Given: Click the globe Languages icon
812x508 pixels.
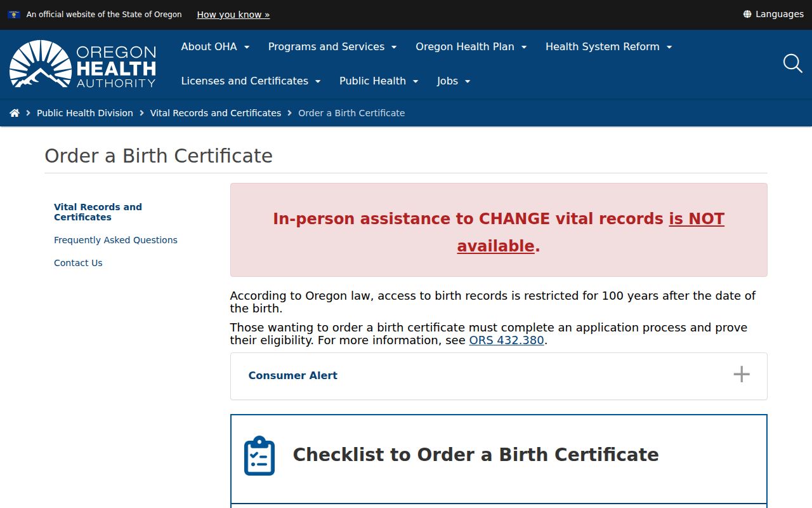Looking at the screenshot, I should click(747, 14).
